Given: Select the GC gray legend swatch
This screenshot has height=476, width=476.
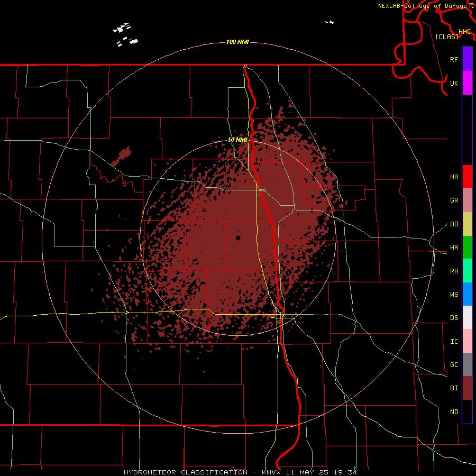Looking at the screenshot, I should tap(467, 364).
